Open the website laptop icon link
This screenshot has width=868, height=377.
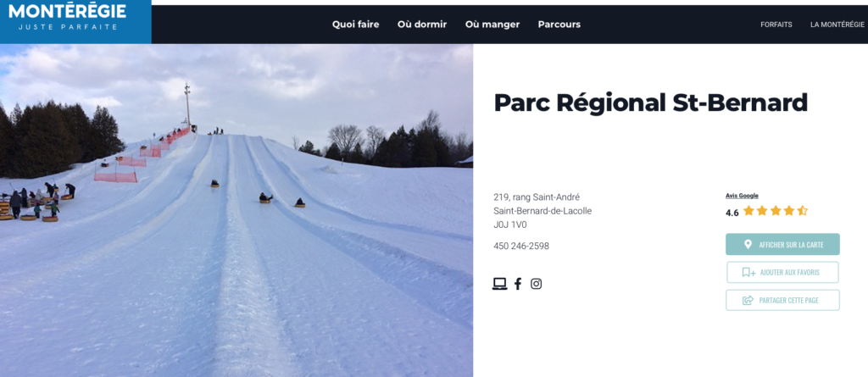coord(499,284)
